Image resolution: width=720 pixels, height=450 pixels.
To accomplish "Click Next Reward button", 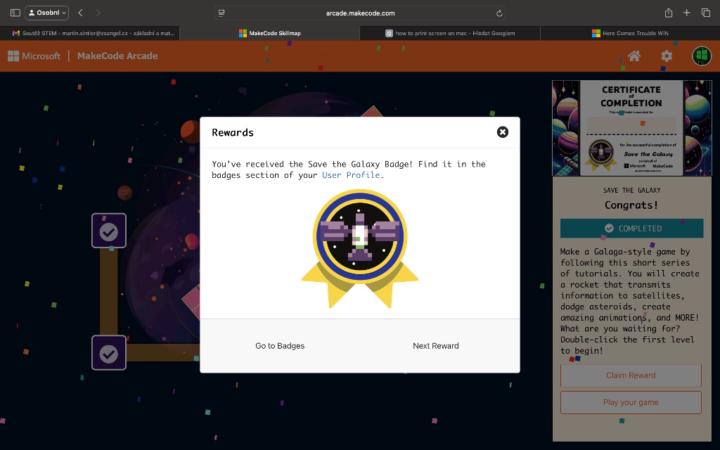I will click(436, 346).
